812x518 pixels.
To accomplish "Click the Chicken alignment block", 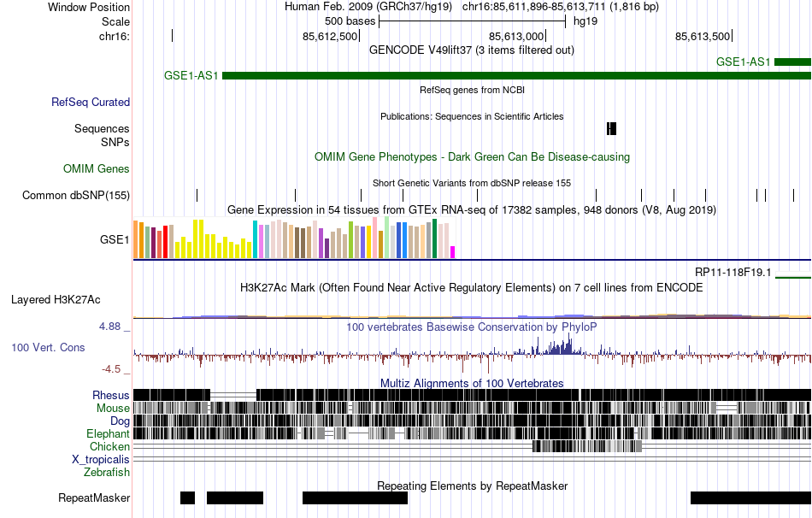I will pos(587,446).
